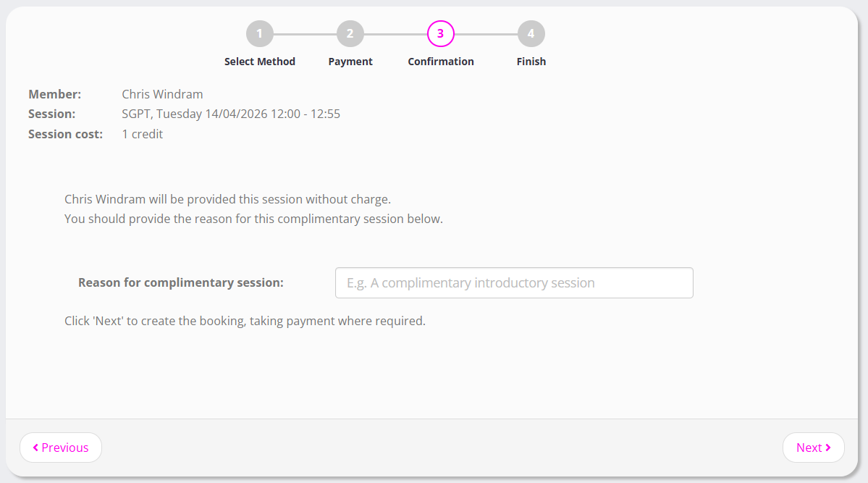Click the 'Session cost:' field label
This screenshot has height=483, width=868.
(x=65, y=134)
